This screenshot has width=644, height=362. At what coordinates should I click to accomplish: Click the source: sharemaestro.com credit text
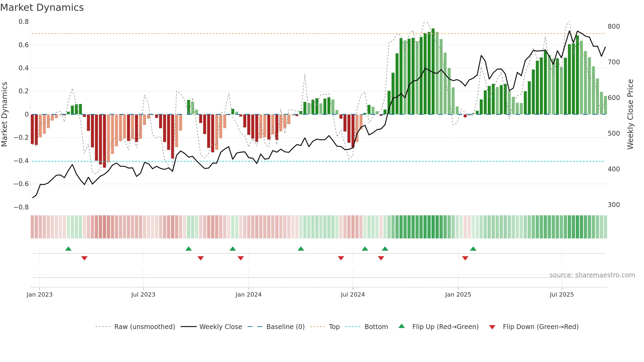point(592,275)
